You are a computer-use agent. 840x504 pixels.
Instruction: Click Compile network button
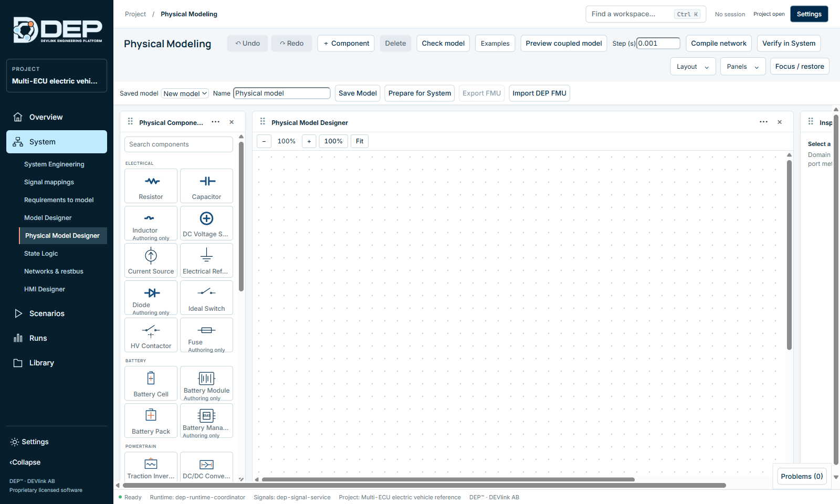[719, 44]
